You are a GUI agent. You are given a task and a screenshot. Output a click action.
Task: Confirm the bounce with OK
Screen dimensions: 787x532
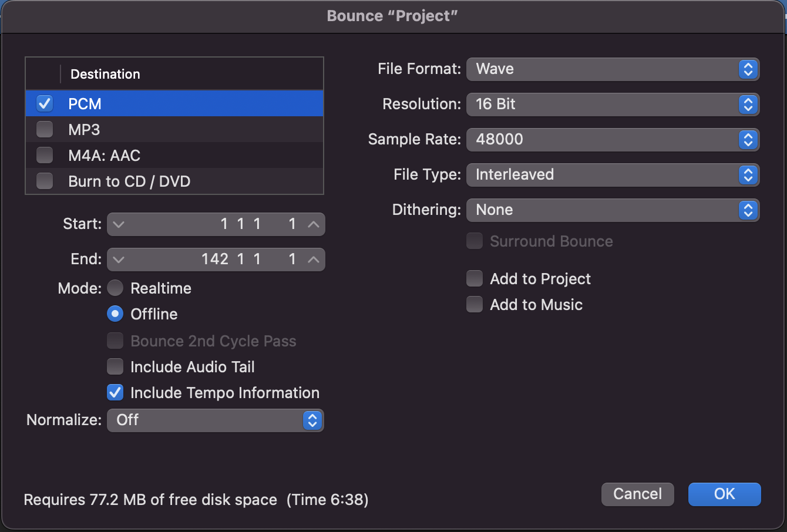point(724,494)
